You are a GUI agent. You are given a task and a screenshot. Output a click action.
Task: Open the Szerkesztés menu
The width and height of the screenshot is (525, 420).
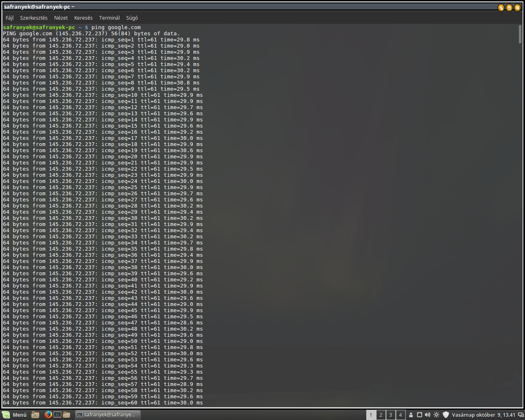coord(34,18)
